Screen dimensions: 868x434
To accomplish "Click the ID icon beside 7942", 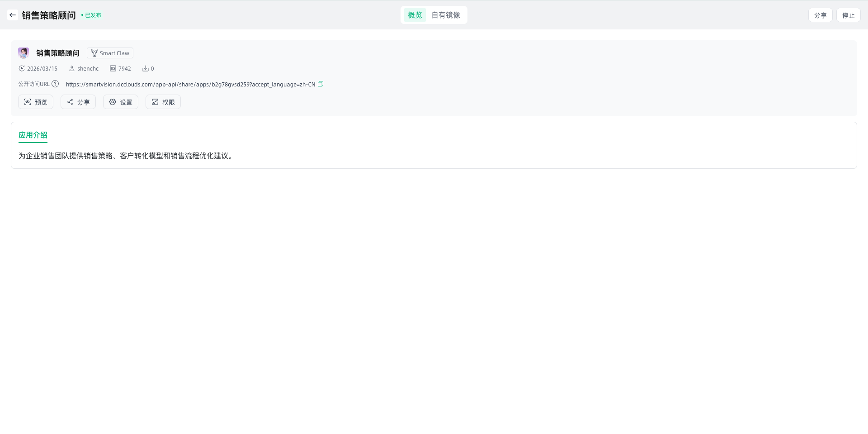I will (x=113, y=68).
